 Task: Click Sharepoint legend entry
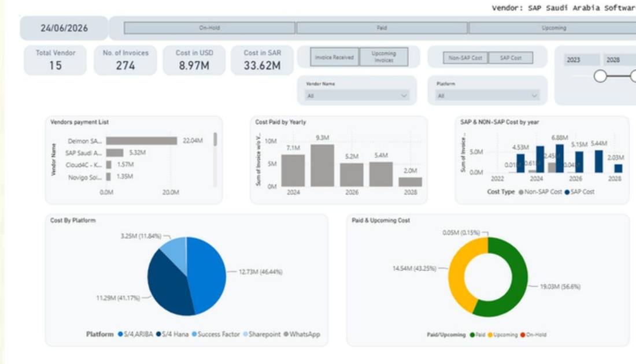(x=261, y=335)
